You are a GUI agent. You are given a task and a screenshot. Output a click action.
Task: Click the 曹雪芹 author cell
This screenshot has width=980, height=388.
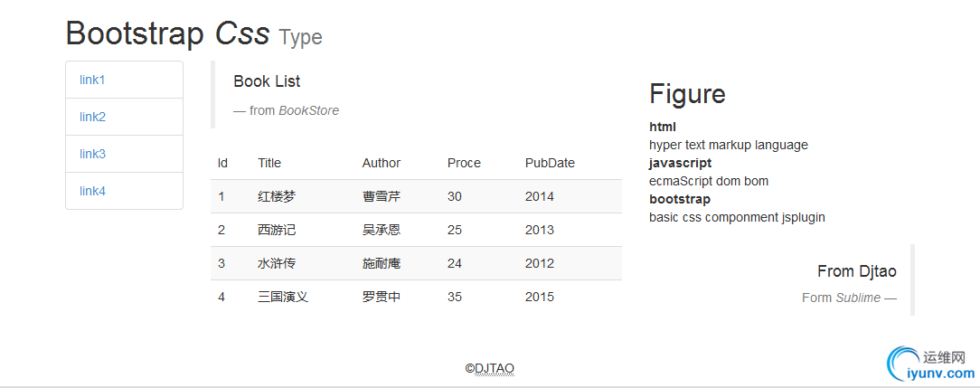tap(381, 196)
